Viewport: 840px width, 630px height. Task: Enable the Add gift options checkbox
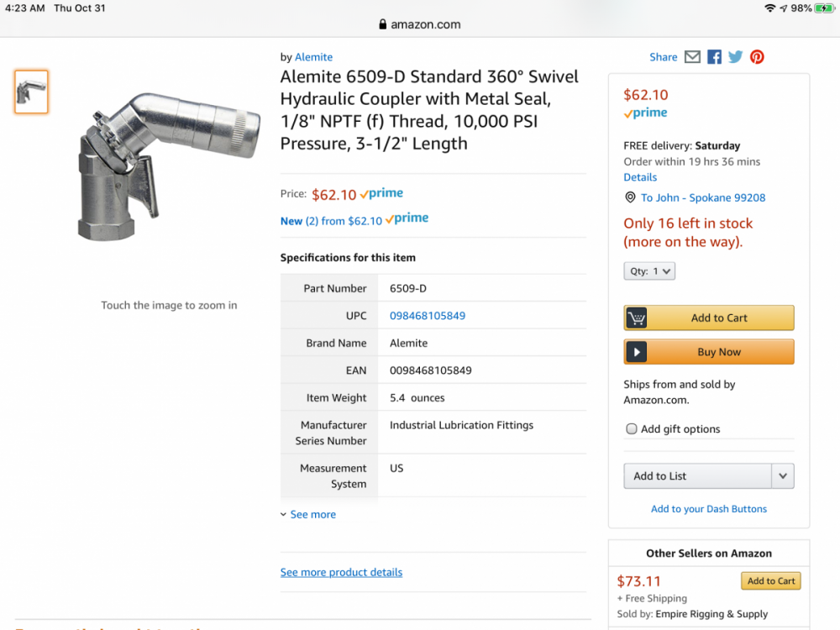pyautogui.click(x=632, y=429)
